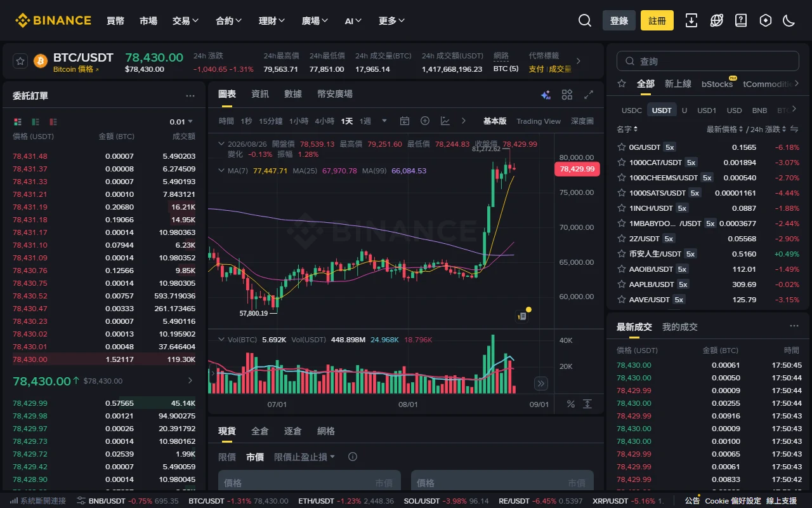Open order book precision 0.01 dropdown
This screenshot has width=812, height=508.
(x=181, y=121)
